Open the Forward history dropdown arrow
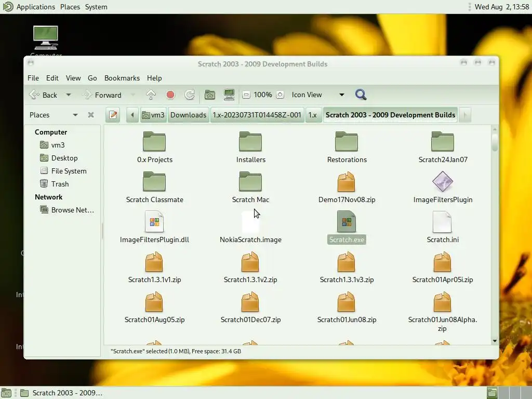 pos(133,95)
